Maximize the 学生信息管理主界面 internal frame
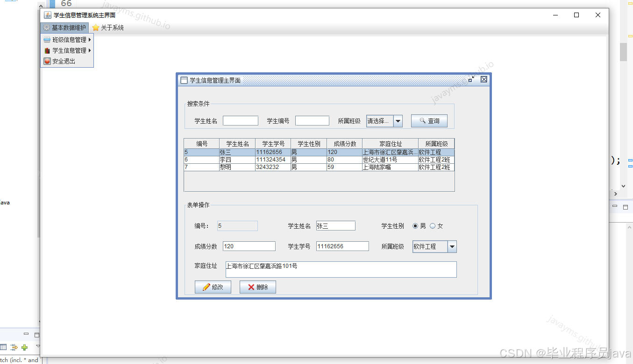This screenshot has width=633, height=364. (471, 79)
